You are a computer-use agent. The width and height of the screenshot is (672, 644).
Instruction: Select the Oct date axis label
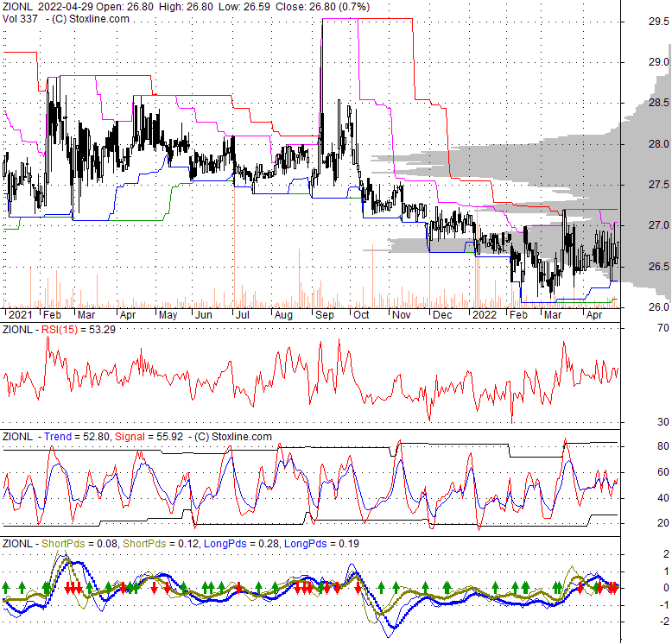pyautogui.click(x=361, y=315)
